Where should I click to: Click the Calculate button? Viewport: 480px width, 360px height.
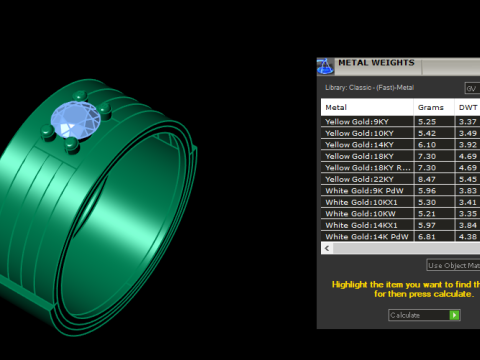(x=424, y=315)
